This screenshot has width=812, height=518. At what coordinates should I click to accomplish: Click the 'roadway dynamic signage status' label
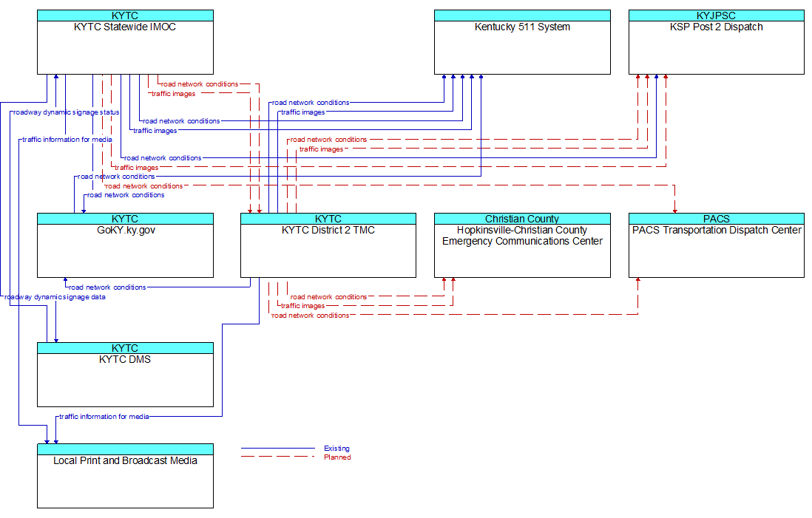click(67, 112)
